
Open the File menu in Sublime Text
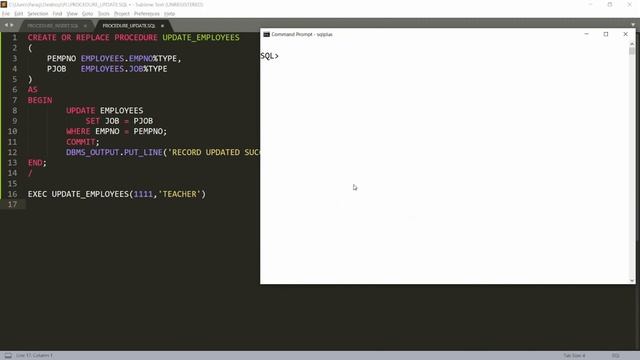tap(6, 13)
